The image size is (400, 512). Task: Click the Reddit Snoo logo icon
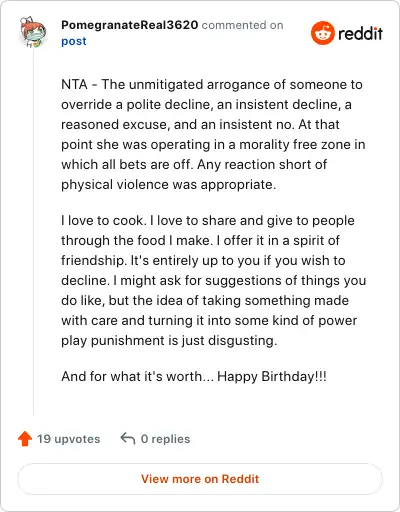[x=322, y=33]
